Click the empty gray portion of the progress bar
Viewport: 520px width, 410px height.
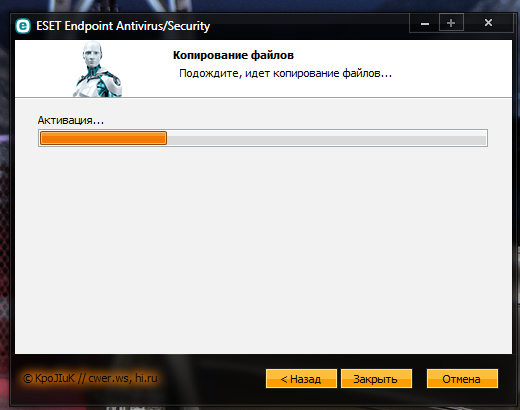pyautogui.click(x=326, y=138)
